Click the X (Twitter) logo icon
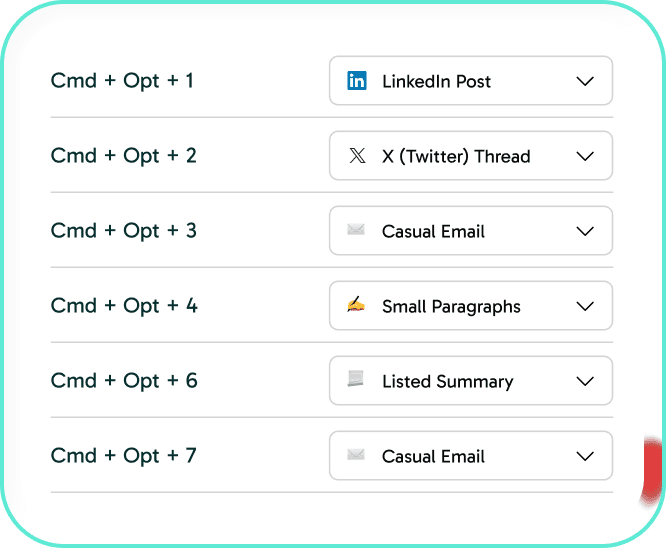The height and width of the screenshot is (548, 666). 356,156
